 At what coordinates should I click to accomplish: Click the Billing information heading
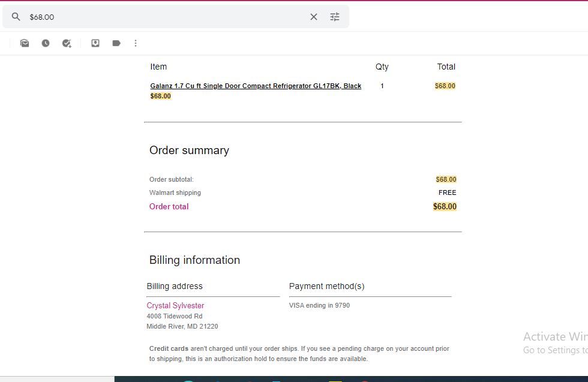tap(194, 260)
